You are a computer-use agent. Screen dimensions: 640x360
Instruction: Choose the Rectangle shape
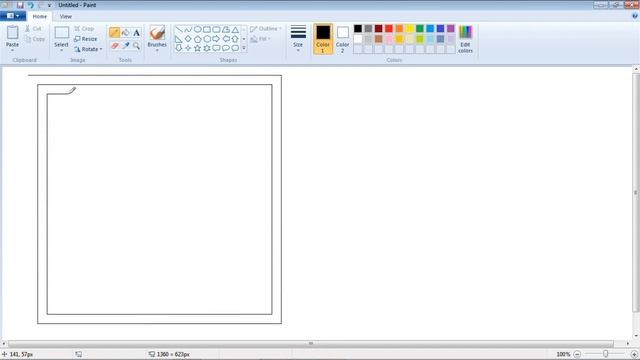pyautogui.click(x=207, y=30)
